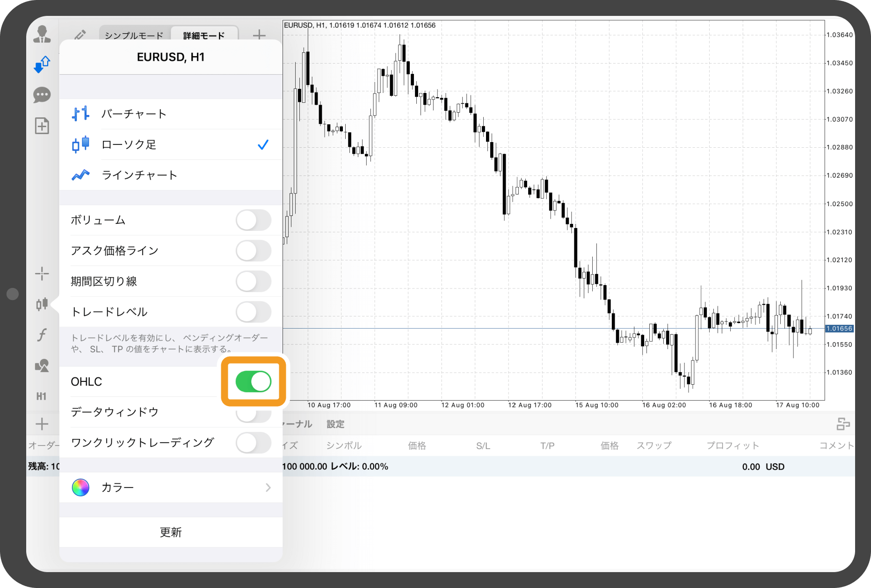The width and height of the screenshot is (871, 588).
Task: Click the S/L column header
Action: click(x=483, y=445)
